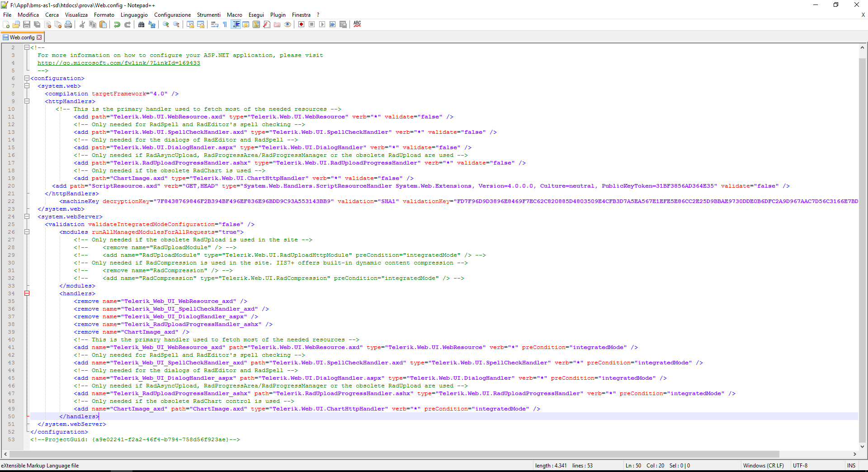868x472 pixels.
Task: Toggle synchronized horizontal scrolling
Action: (x=201, y=24)
